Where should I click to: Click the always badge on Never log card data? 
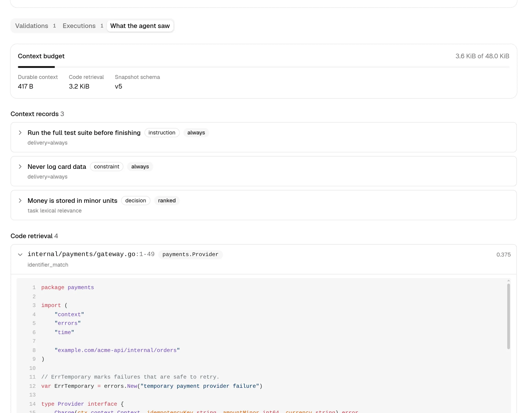pyautogui.click(x=140, y=167)
